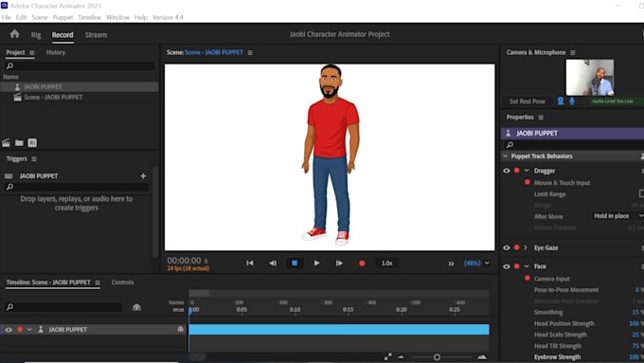Collapse the Face behavior

tap(527, 266)
